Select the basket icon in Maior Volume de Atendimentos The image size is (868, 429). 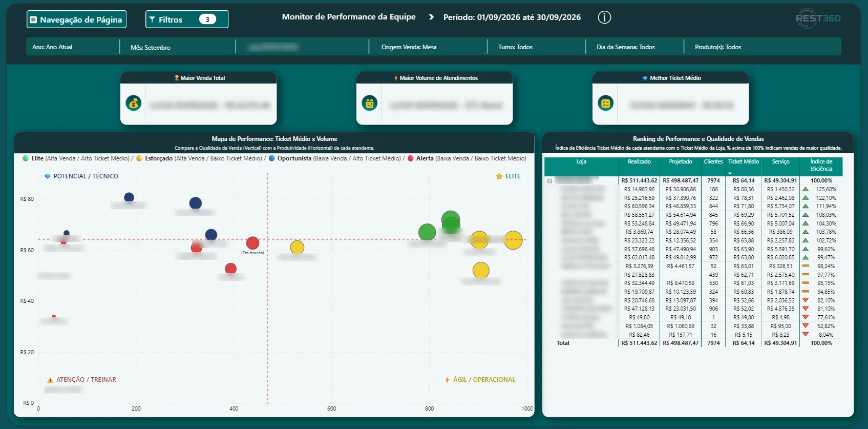pyautogui.click(x=370, y=103)
